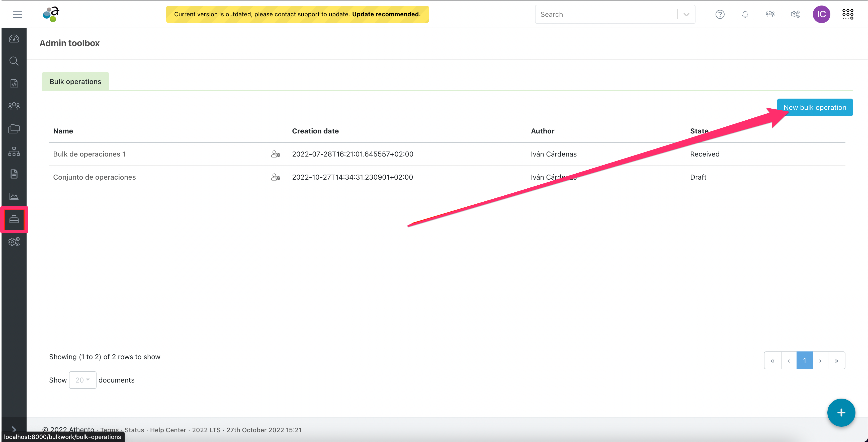The height and width of the screenshot is (442, 868).
Task: Open the folders icon in sidebar
Action: pyautogui.click(x=14, y=129)
